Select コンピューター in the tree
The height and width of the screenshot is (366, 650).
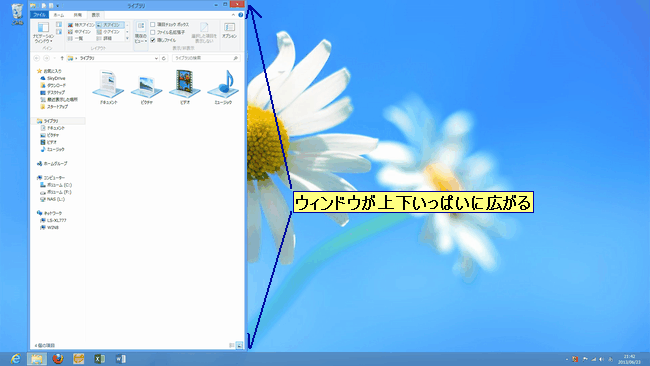[x=51, y=178]
